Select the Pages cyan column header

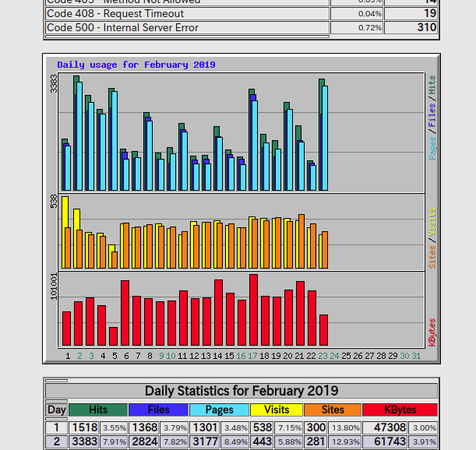[x=219, y=410]
